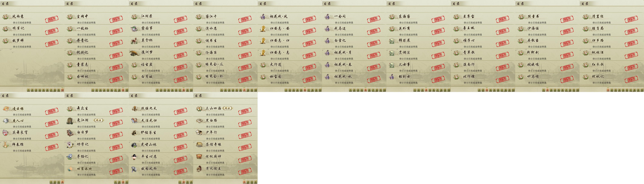Click the go board icon beside 黑白路
Screen dimensions: 644x184
199,121
